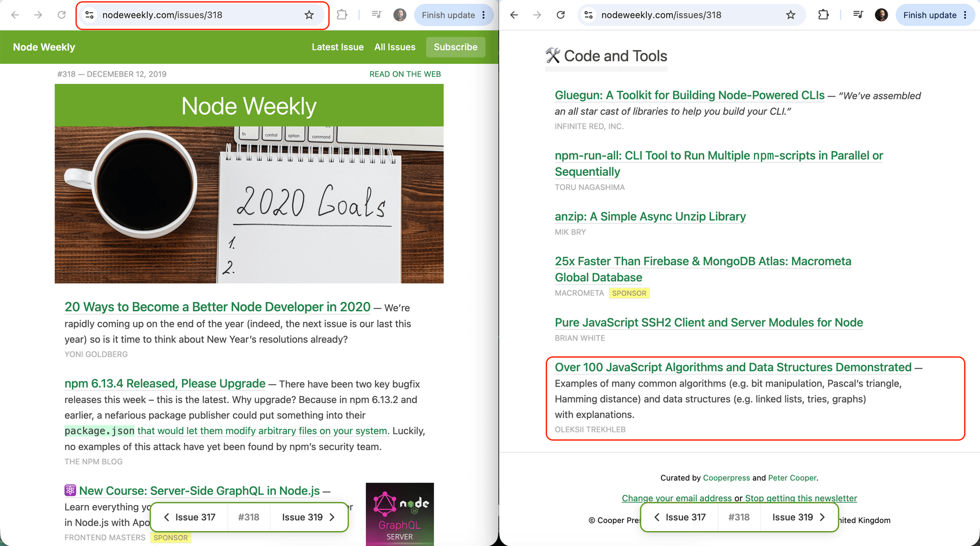Open 'Over 100 JavaScript Algorithms and Data Structures' link

point(733,367)
